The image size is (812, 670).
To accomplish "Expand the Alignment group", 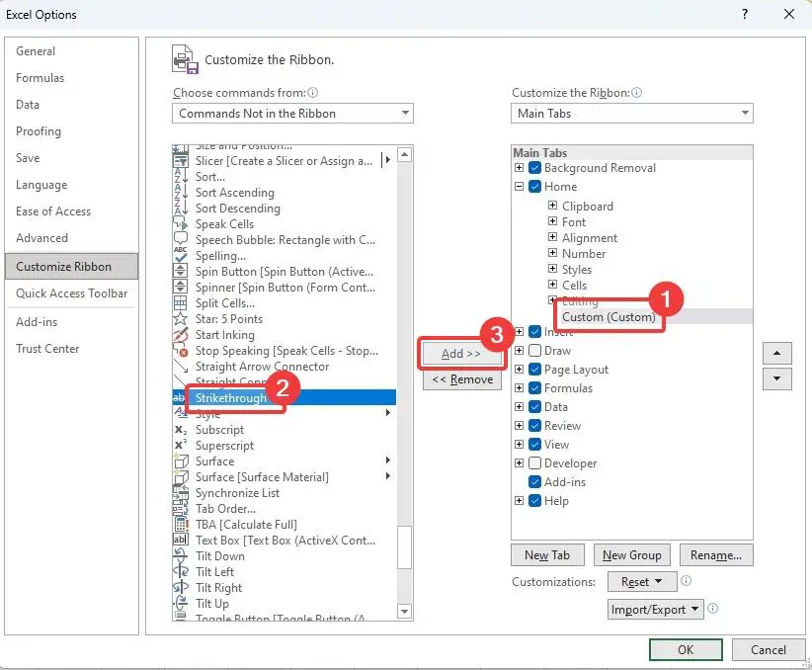I will [x=552, y=237].
